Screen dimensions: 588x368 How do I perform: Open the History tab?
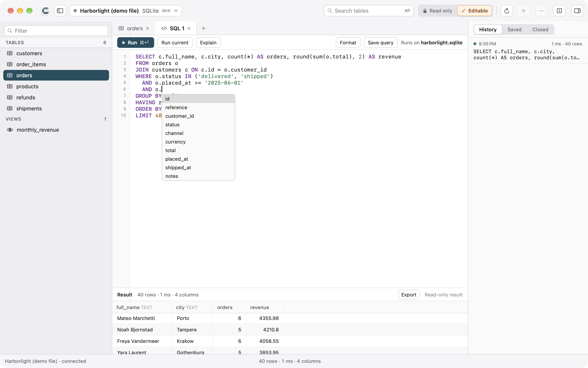coord(488,29)
